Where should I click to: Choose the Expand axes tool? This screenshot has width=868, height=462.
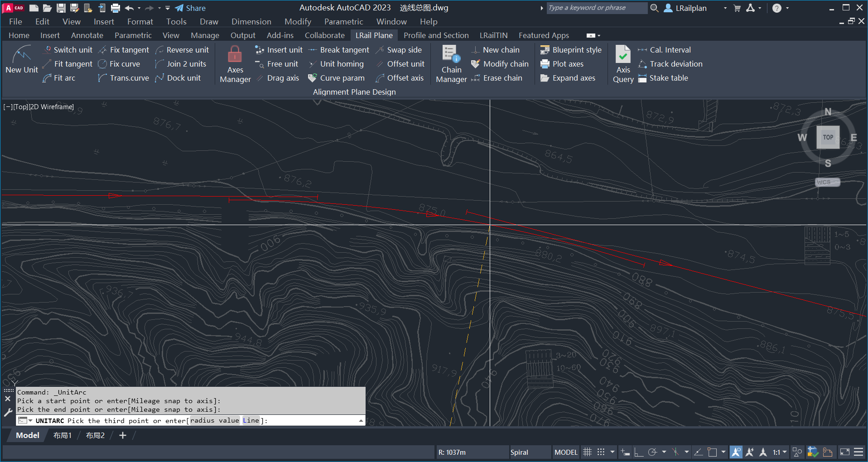point(568,78)
